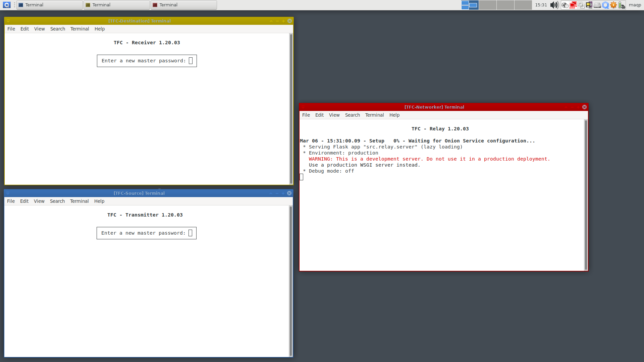Open window menu icon of TFC-Destination terminal
644x362 pixels.
pos(8,21)
